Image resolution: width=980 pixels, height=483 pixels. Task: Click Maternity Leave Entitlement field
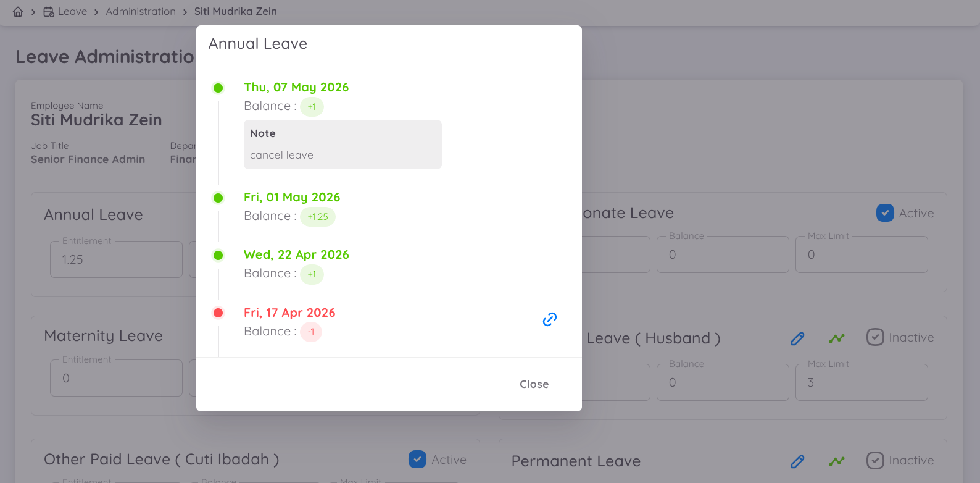pyautogui.click(x=116, y=378)
